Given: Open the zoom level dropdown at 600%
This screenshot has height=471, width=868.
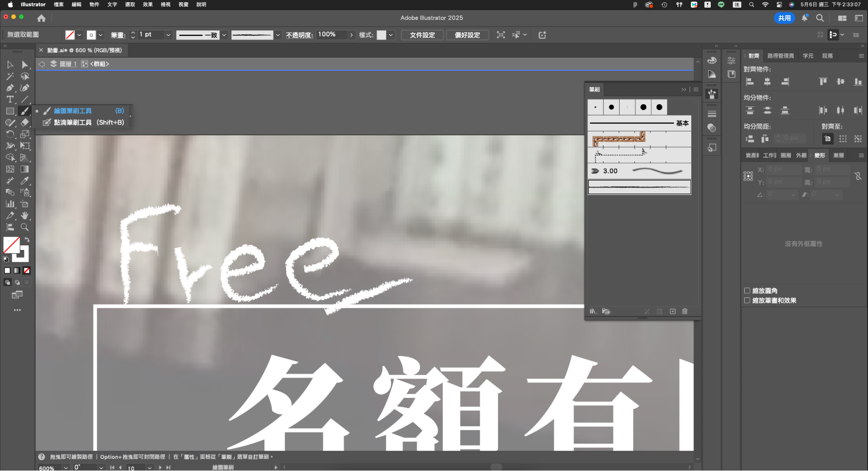Looking at the screenshot, I should pos(66,468).
